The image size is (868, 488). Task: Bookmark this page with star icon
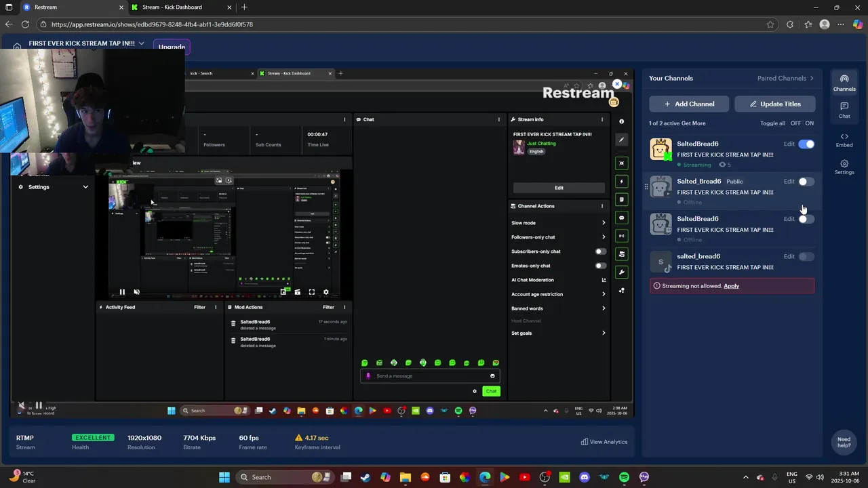pyautogui.click(x=770, y=24)
